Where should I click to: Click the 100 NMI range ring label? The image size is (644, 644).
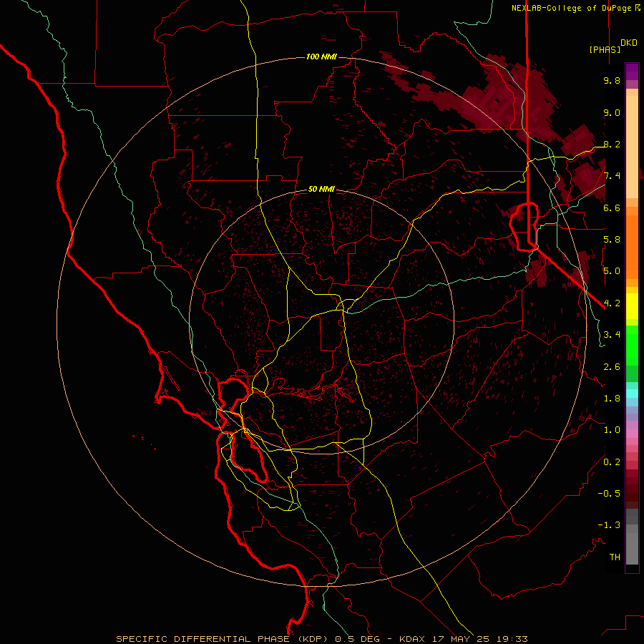[x=321, y=57]
